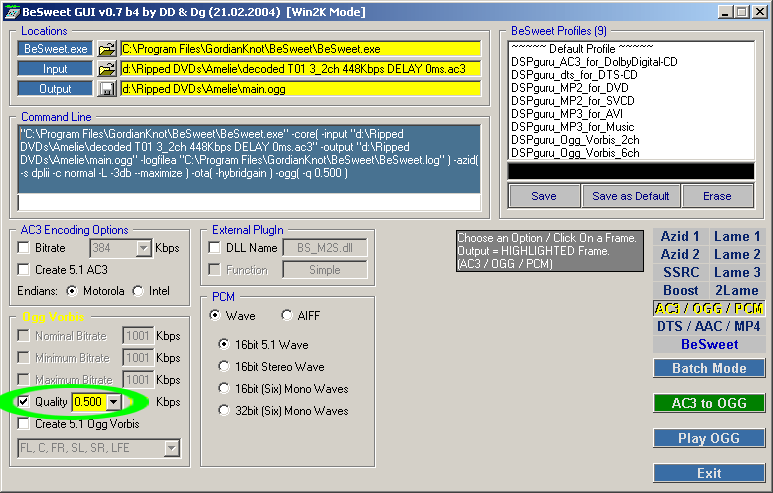Select 16bit (Six) Mono Waves option

click(x=224, y=388)
